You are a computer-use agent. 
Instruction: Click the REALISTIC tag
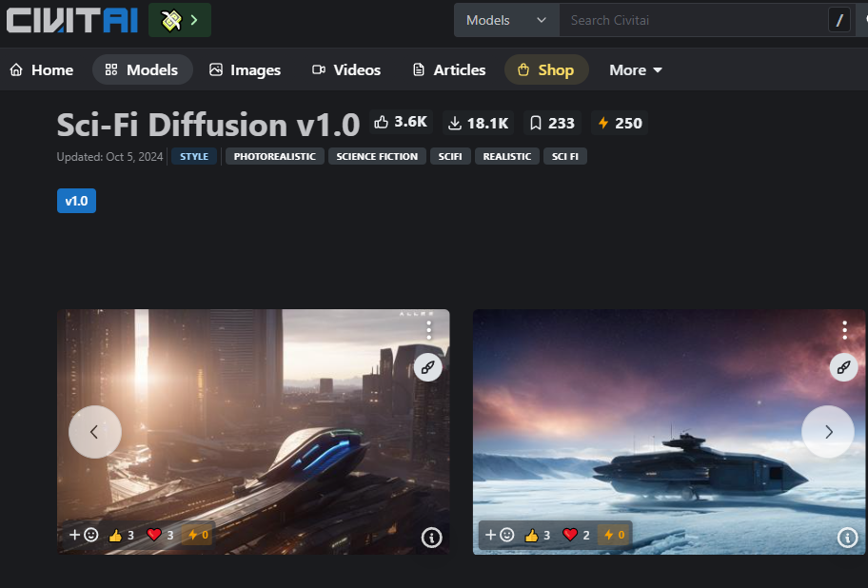point(507,157)
